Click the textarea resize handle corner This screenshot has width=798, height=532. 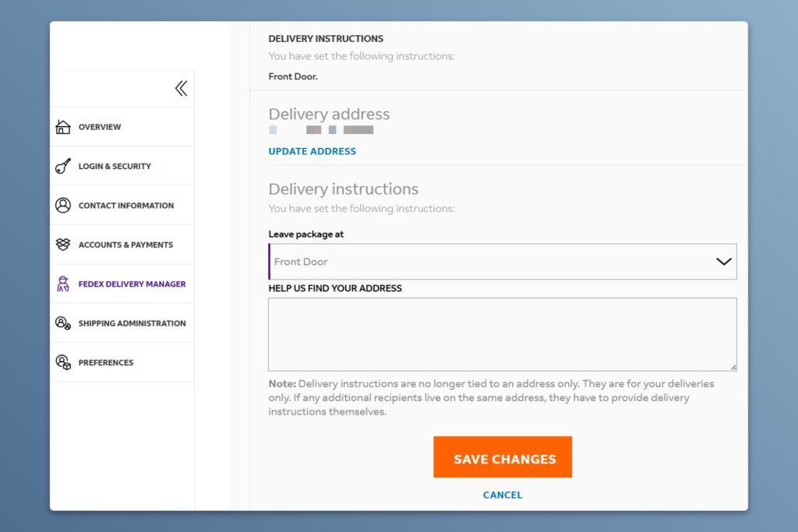point(733,367)
